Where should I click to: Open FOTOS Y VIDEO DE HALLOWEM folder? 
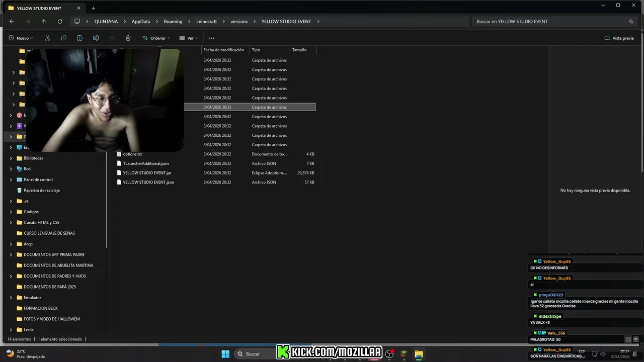(52, 319)
